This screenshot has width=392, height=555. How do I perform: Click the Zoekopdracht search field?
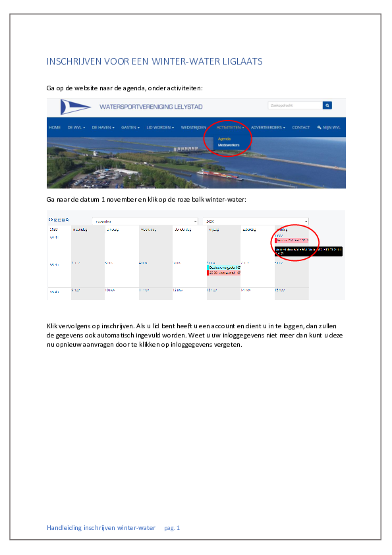tap(295, 105)
